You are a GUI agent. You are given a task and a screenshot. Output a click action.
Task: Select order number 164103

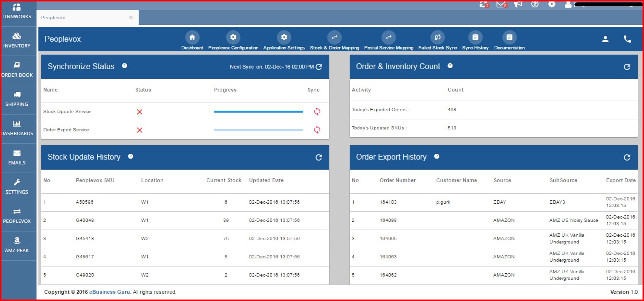coord(388,202)
